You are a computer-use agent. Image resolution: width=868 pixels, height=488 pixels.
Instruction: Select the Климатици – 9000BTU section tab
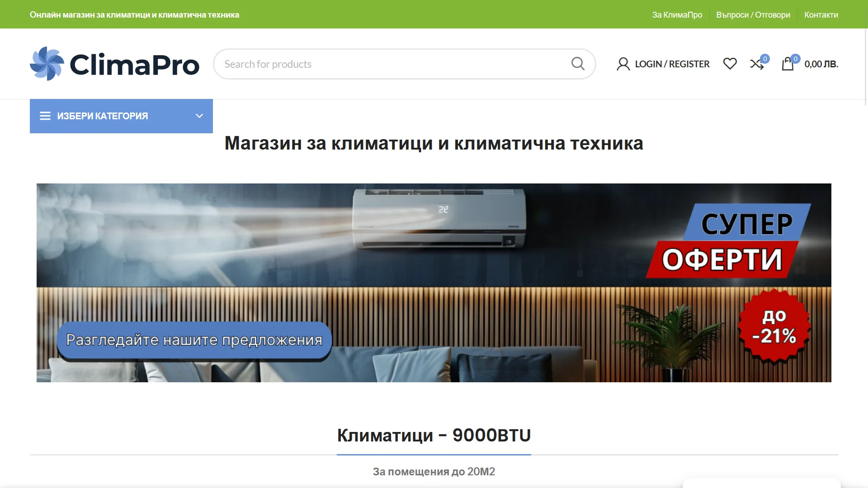[434, 435]
